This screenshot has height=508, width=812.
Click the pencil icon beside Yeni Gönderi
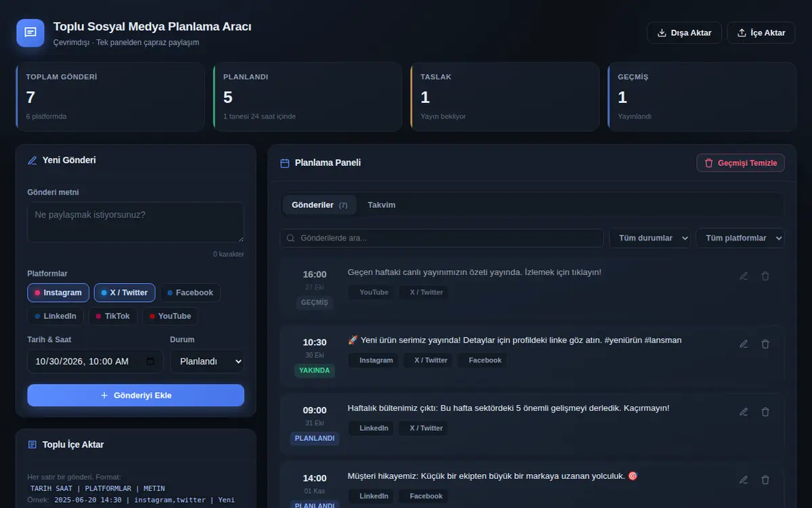32,161
